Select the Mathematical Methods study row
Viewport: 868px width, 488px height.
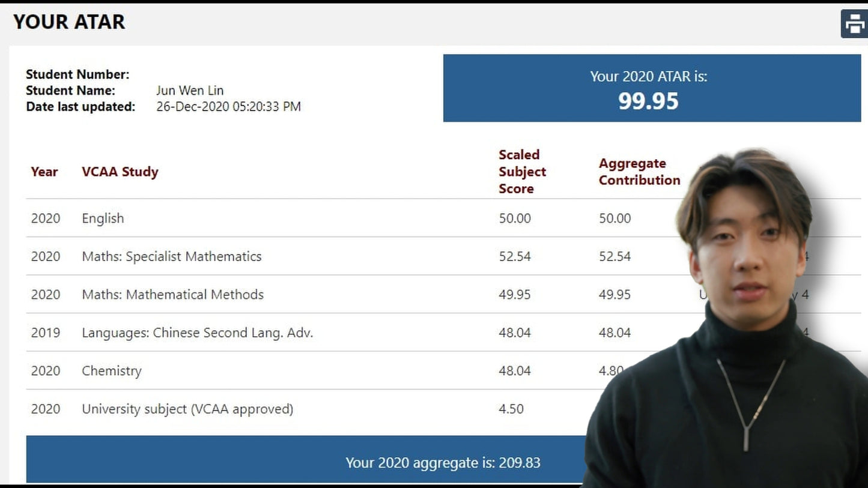(x=173, y=295)
